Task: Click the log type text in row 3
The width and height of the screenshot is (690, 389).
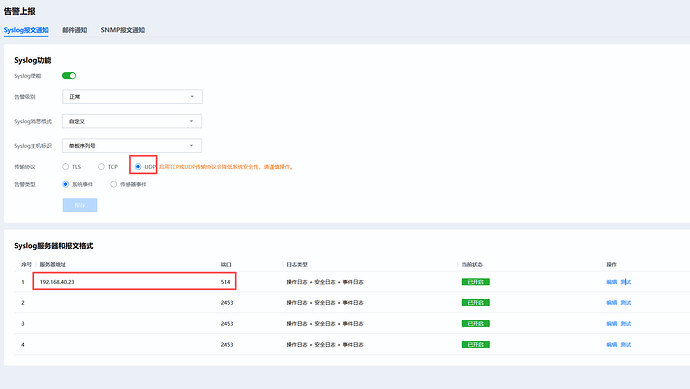Action: tap(325, 324)
